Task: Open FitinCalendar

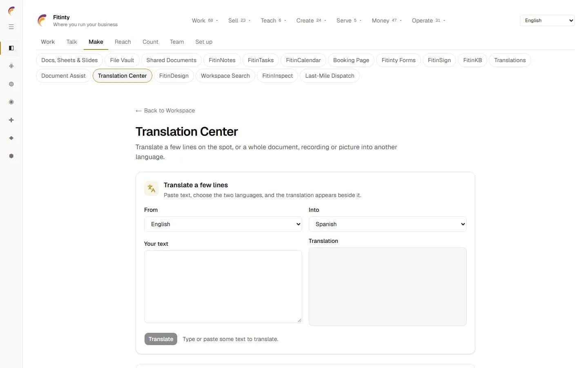Action: coord(303,60)
